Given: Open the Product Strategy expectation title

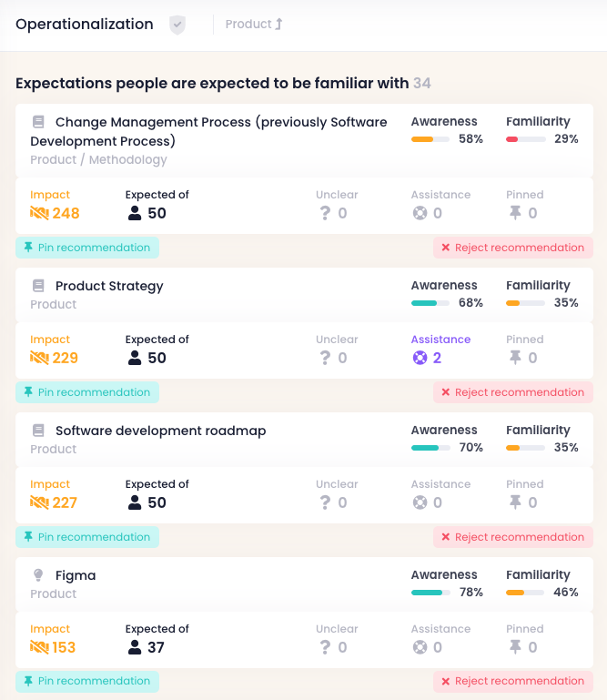Looking at the screenshot, I should tap(109, 286).
